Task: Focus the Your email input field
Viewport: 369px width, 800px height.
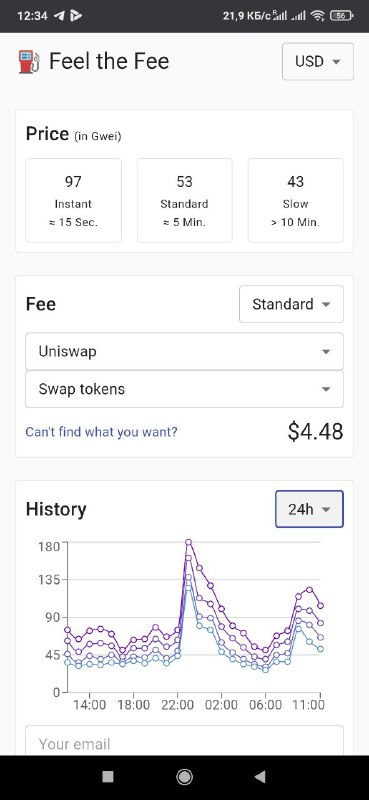Action: 184,742
